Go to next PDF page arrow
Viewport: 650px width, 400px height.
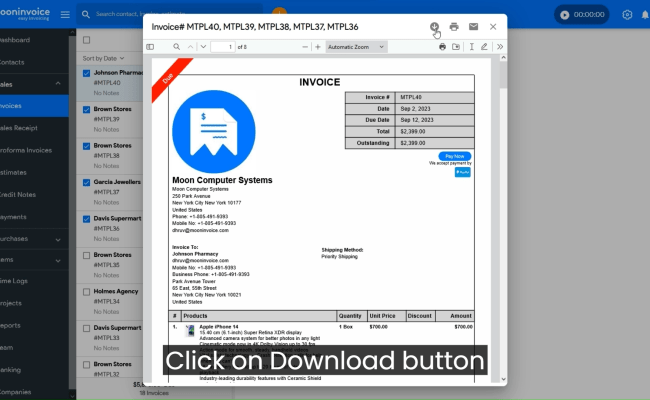203,47
